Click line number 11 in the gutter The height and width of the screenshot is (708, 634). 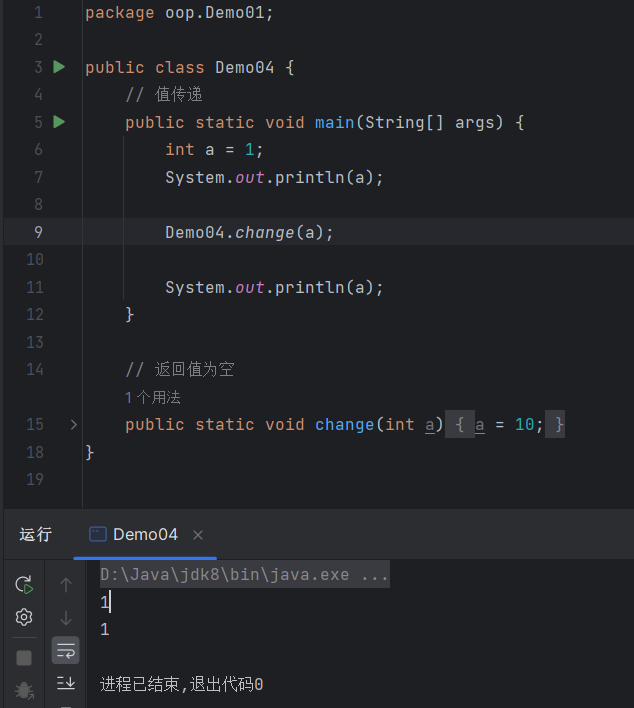(35, 287)
